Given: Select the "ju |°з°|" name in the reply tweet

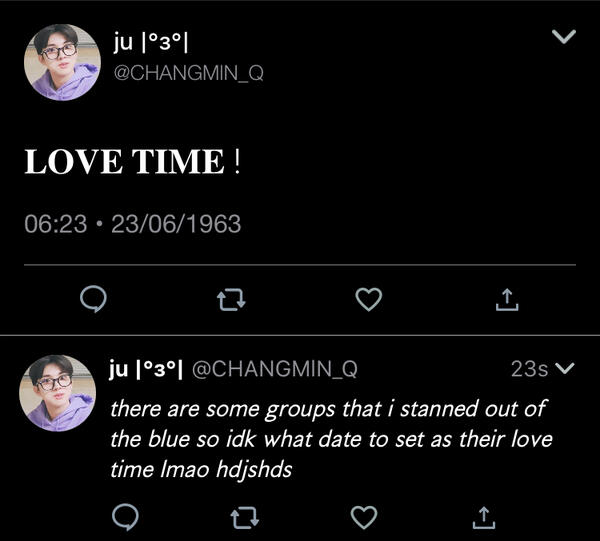Looking at the screenshot, I should point(145,369).
